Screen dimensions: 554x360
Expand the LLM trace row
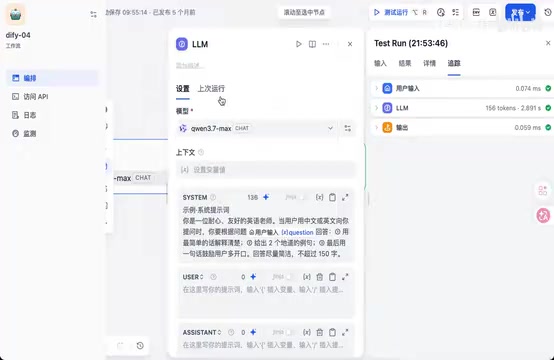pos(462,108)
